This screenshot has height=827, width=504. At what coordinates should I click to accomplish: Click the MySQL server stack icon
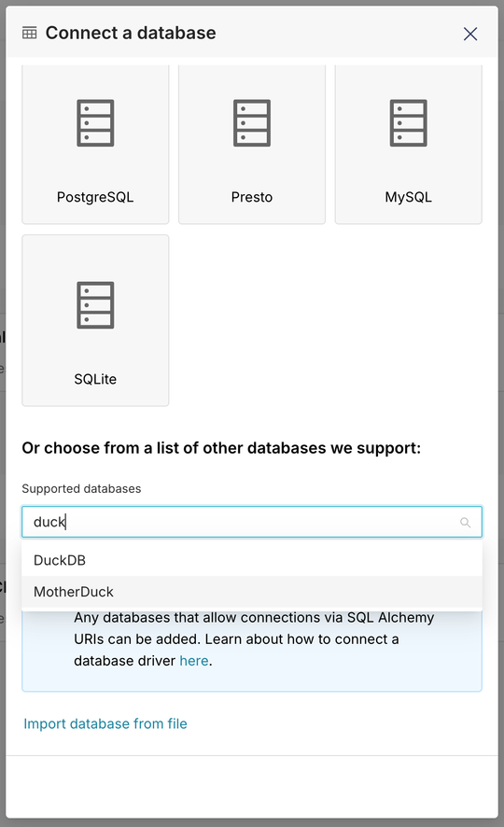click(x=409, y=123)
